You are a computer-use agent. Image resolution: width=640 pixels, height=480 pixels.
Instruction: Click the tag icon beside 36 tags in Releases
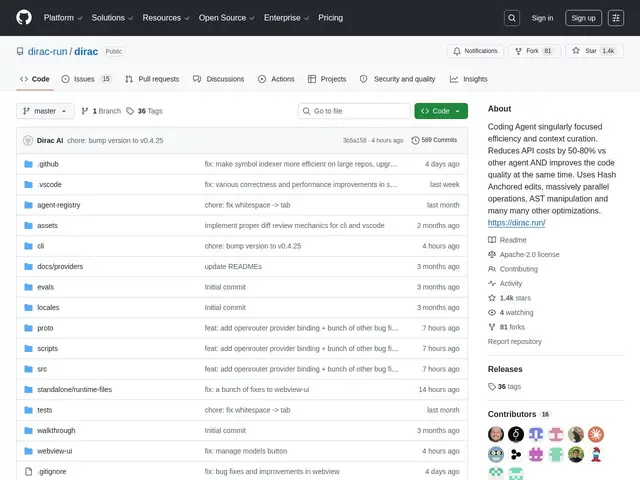coord(492,387)
